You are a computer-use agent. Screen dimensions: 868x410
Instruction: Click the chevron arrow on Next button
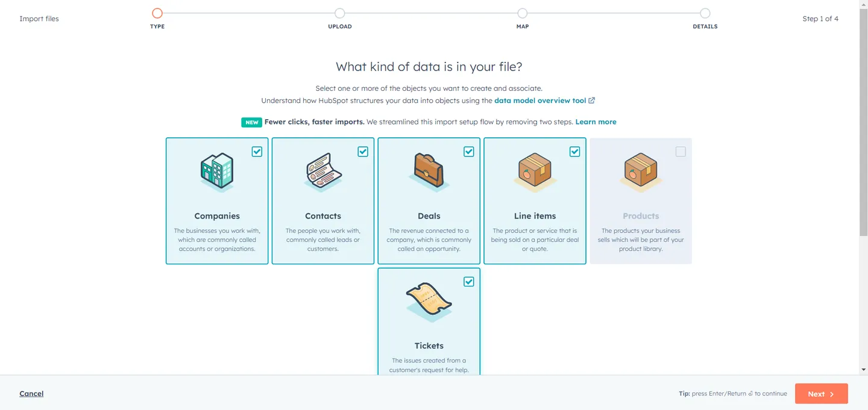click(832, 394)
